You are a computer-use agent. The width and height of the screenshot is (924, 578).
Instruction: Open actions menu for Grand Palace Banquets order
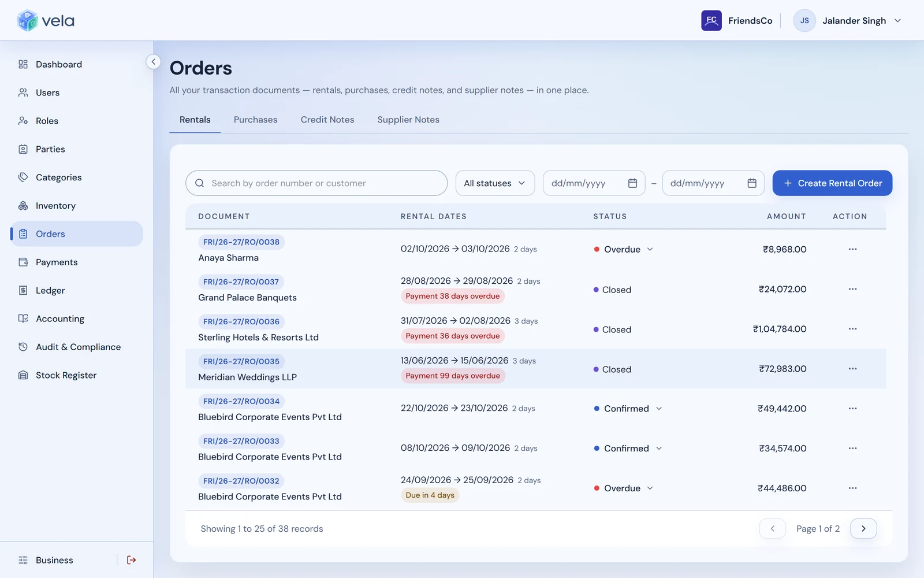click(852, 289)
